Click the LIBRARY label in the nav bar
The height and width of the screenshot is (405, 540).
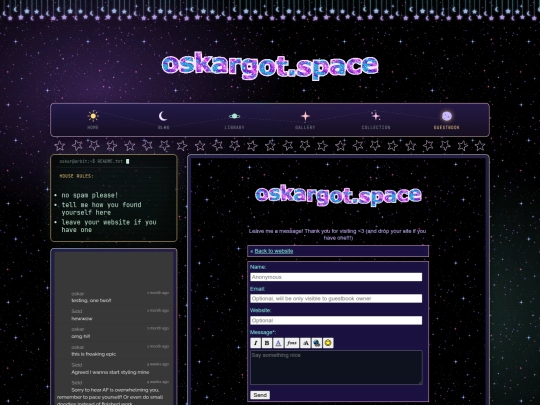pyautogui.click(x=235, y=127)
